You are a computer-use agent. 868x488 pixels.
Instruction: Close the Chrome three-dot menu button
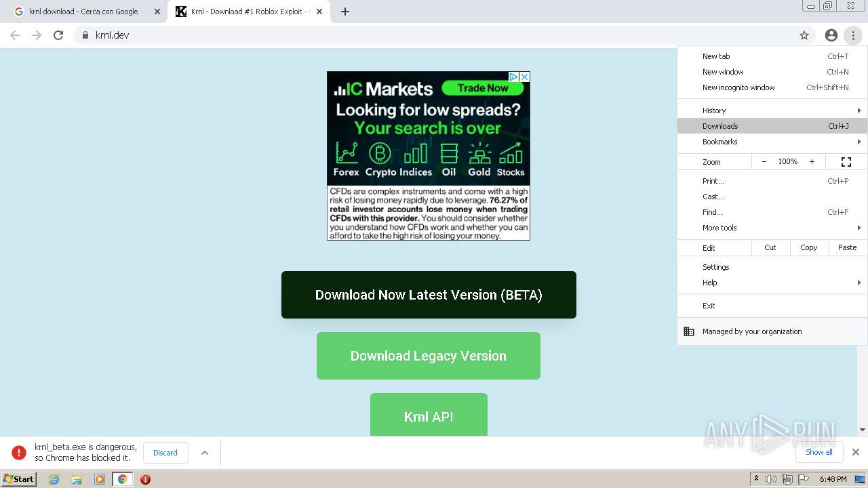click(853, 35)
